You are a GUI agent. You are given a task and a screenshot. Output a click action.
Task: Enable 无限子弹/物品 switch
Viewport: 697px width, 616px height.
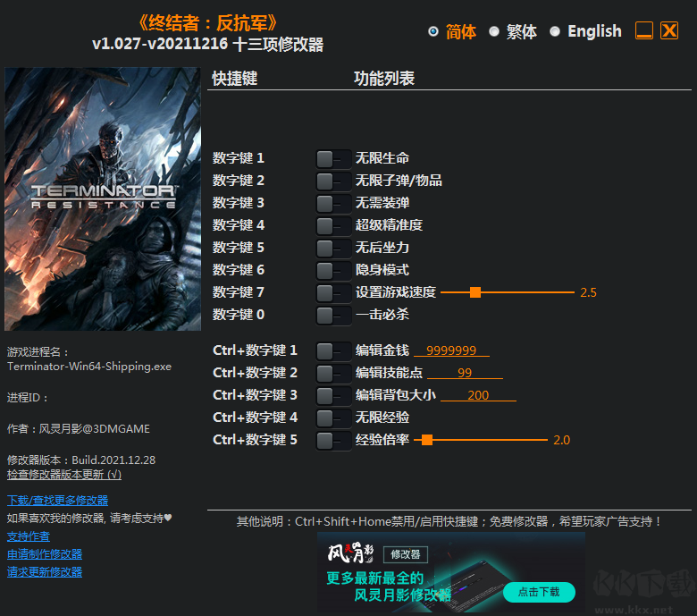pyautogui.click(x=333, y=181)
